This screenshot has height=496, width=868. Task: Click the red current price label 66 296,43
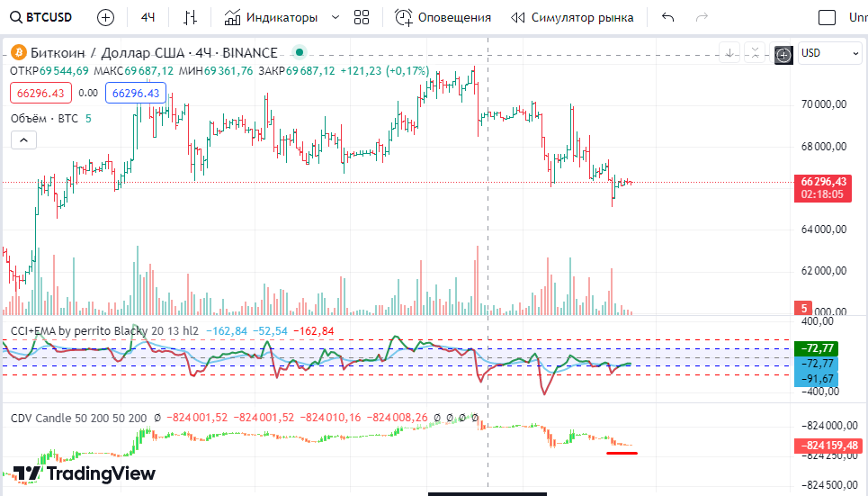823,188
